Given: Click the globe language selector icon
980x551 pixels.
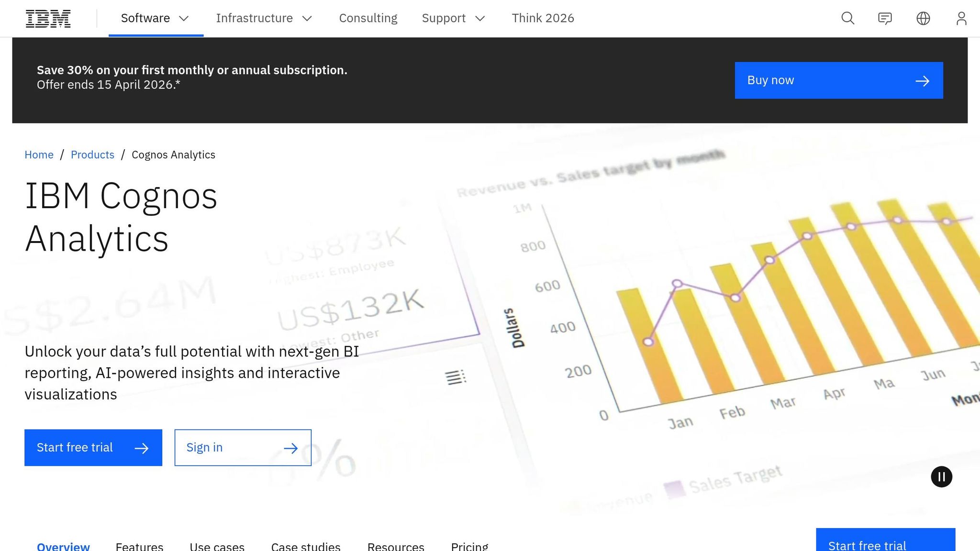Looking at the screenshot, I should tap(924, 18).
